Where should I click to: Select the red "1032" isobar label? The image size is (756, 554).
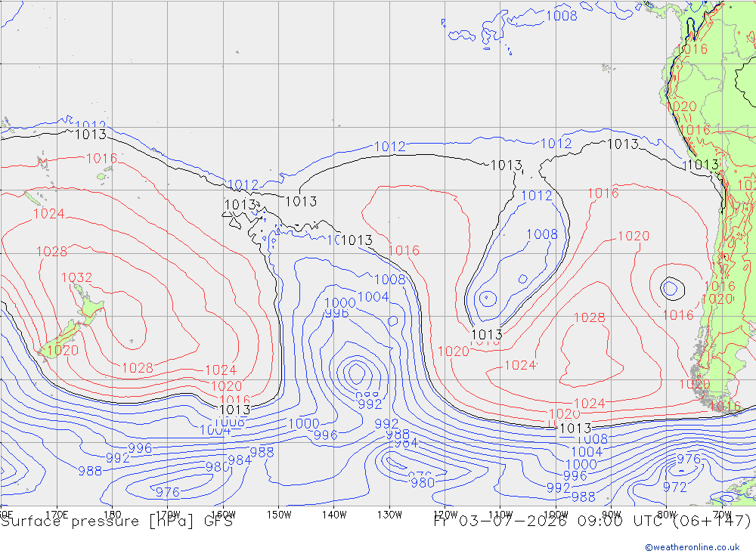[76, 277]
